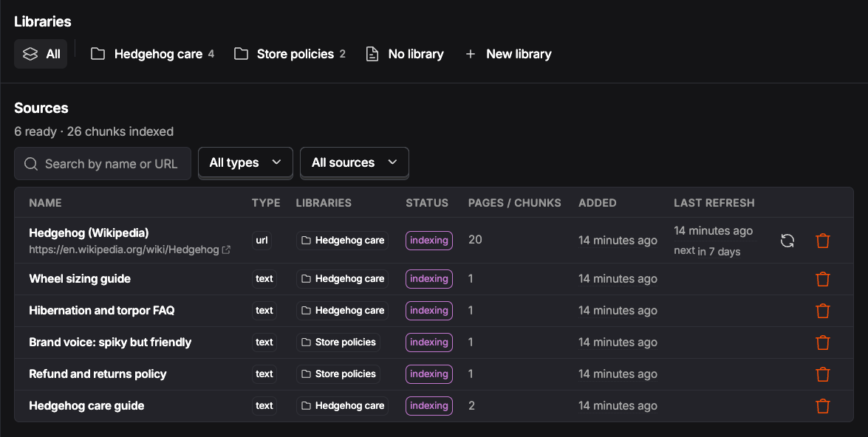
Task: Click the TYPE column header
Action: click(x=266, y=203)
